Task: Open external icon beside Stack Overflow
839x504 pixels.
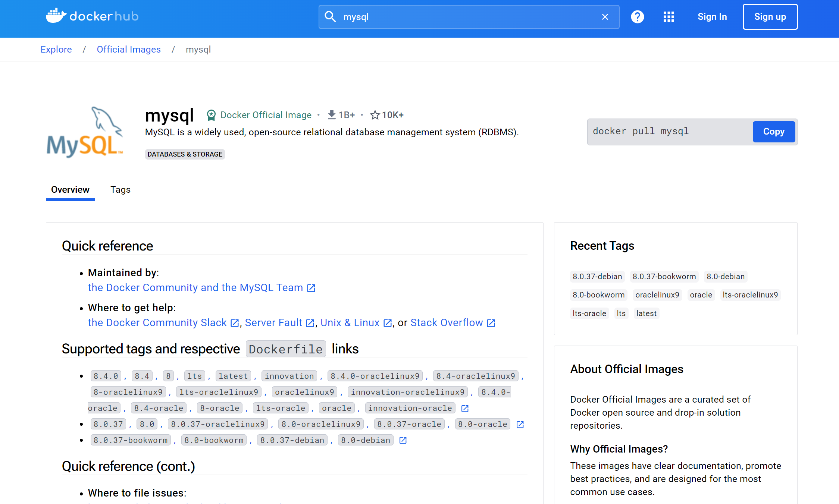Action: [x=491, y=323]
